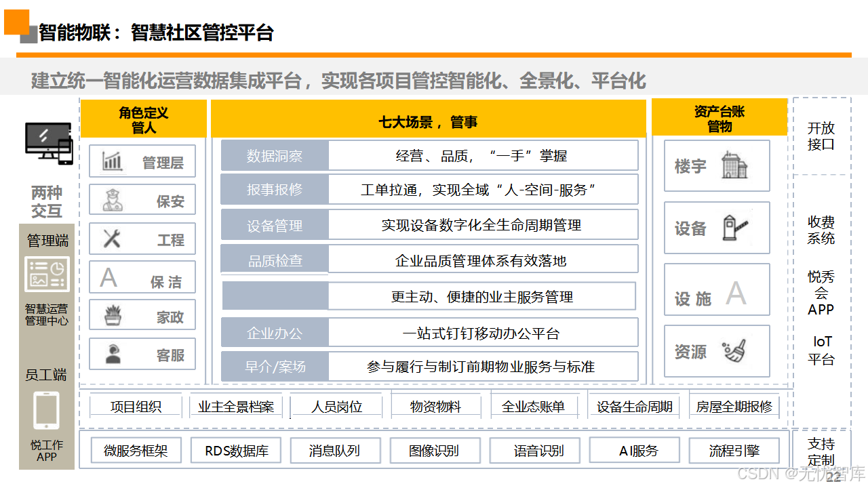Toggle the 企业办公 scenario row

coord(274,331)
